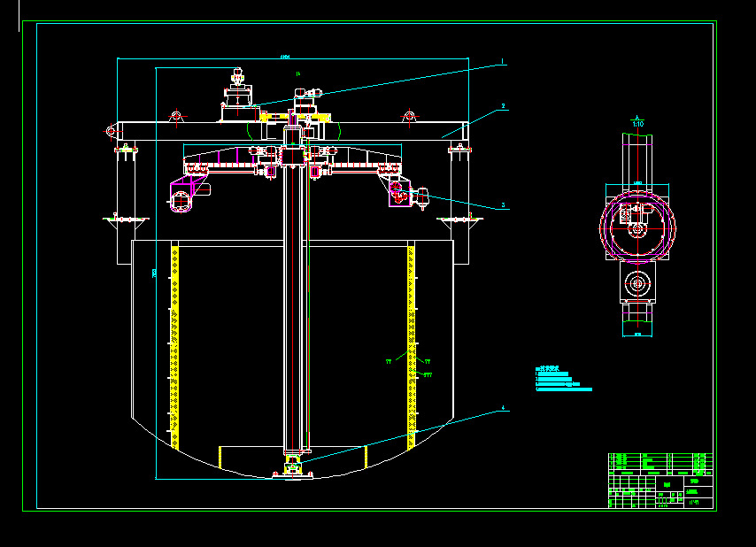Click the title block table at bottom right
This screenshot has width=756, height=547.
[660, 481]
